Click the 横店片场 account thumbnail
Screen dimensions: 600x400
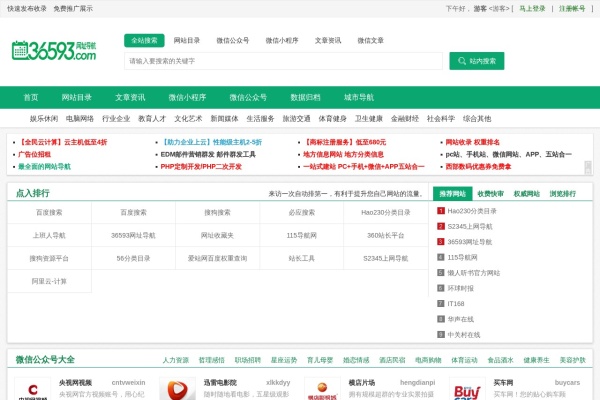pyautogui.click(x=322, y=389)
